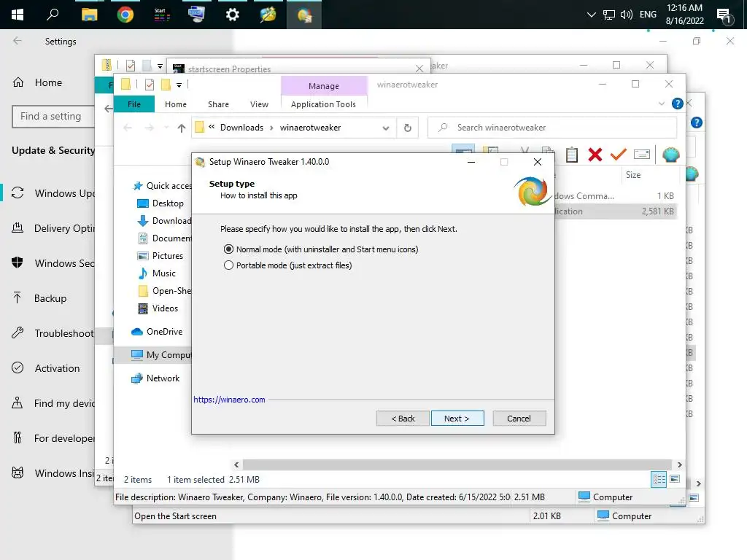Click the Classic Shell seashell icon

point(671,155)
